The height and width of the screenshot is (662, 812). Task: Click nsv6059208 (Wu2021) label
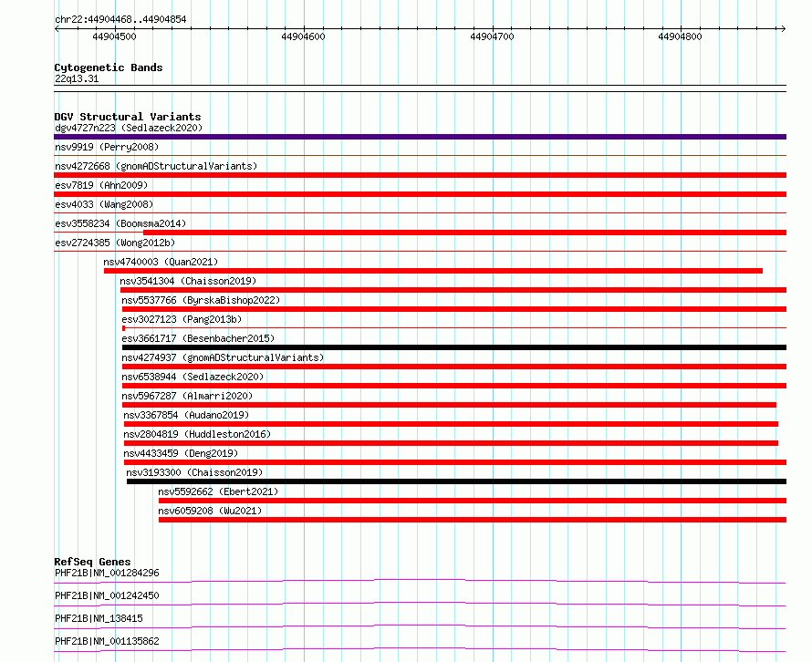coord(210,511)
